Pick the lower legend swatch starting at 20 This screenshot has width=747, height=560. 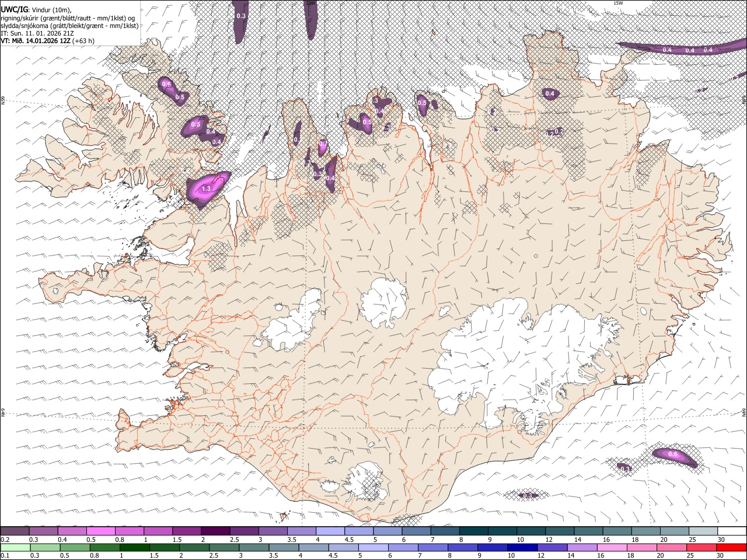click(672, 547)
